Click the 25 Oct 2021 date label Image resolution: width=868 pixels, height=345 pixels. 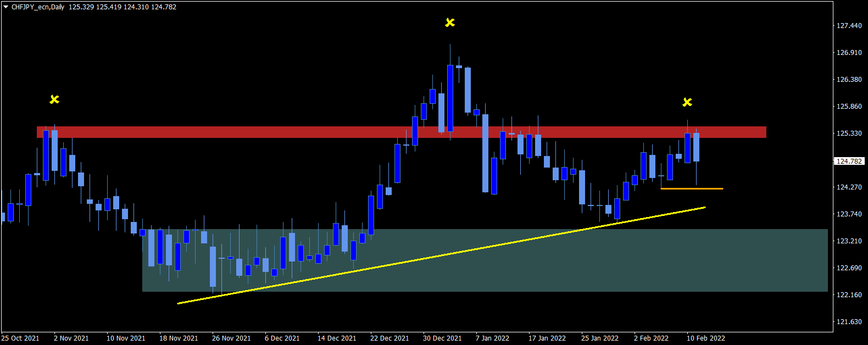(x=20, y=338)
